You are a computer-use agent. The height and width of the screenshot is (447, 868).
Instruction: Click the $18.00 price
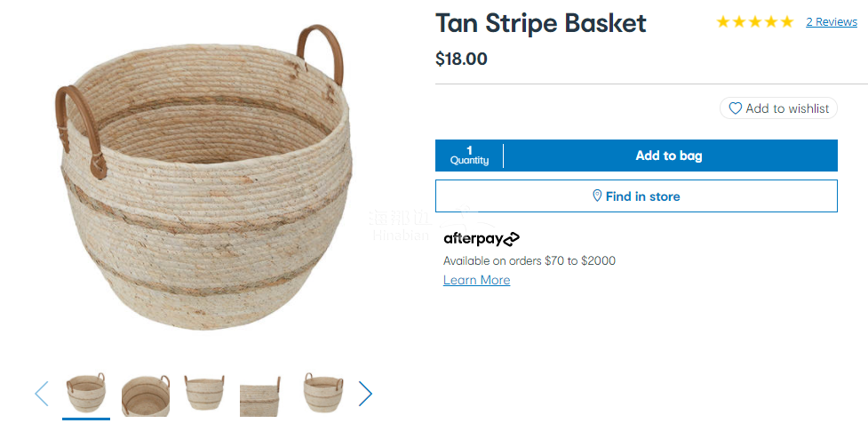point(461,60)
